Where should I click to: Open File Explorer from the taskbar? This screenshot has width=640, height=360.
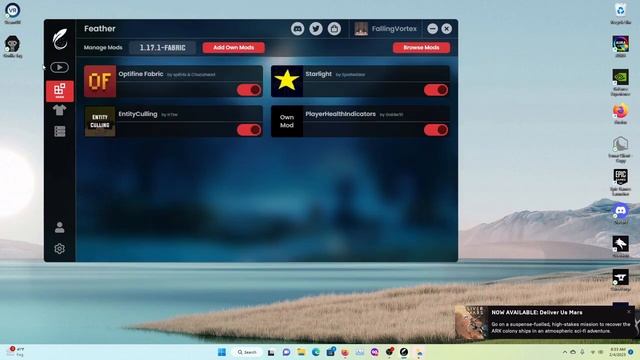point(301,352)
